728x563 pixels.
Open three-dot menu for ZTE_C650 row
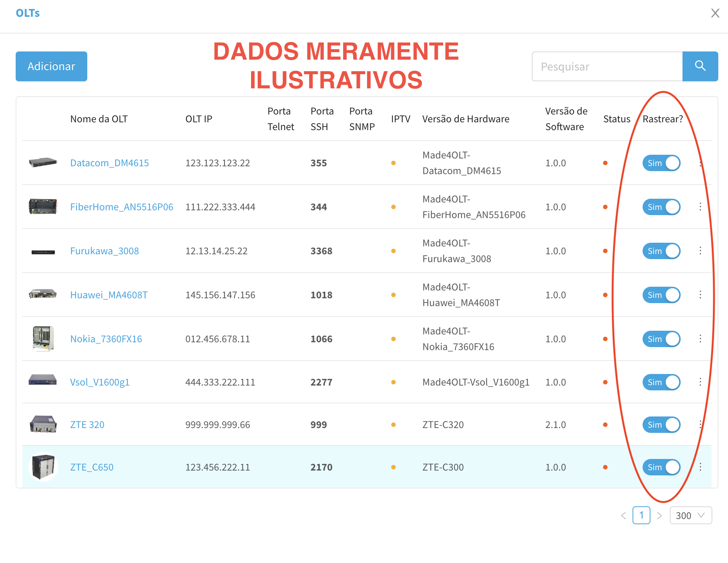(700, 467)
